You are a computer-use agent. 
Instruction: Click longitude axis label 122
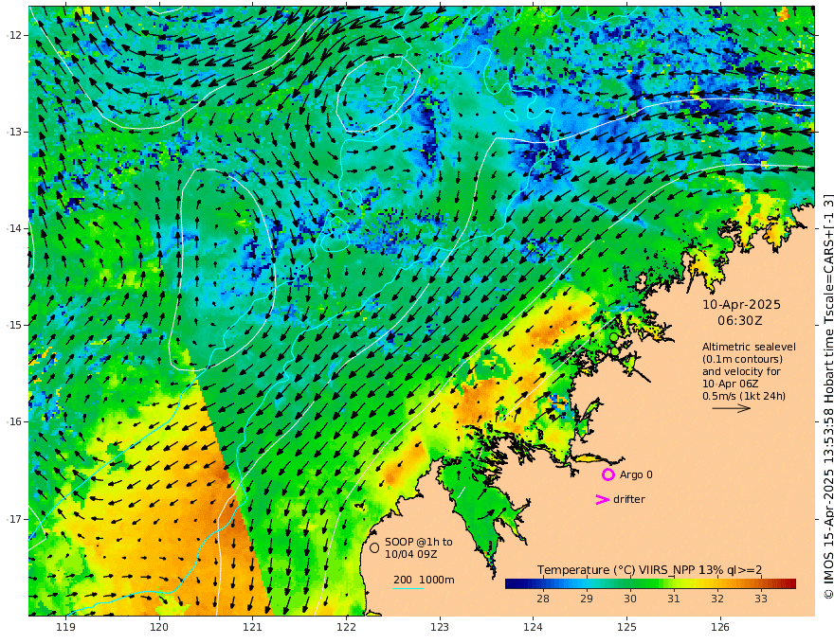(346, 627)
